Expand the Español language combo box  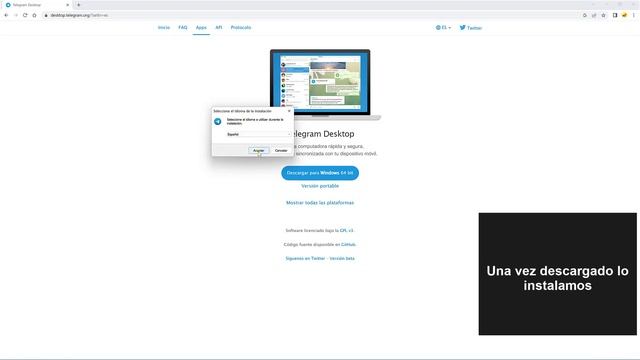pos(258,134)
